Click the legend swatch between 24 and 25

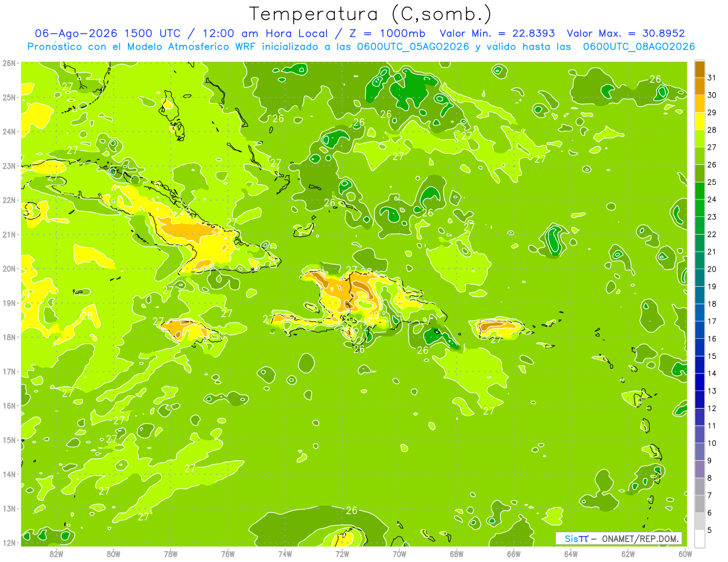click(699, 190)
